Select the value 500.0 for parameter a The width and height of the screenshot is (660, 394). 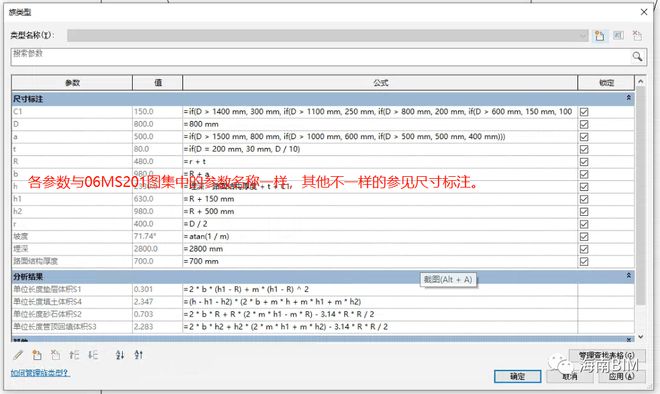pyautogui.click(x=157, y=137)
